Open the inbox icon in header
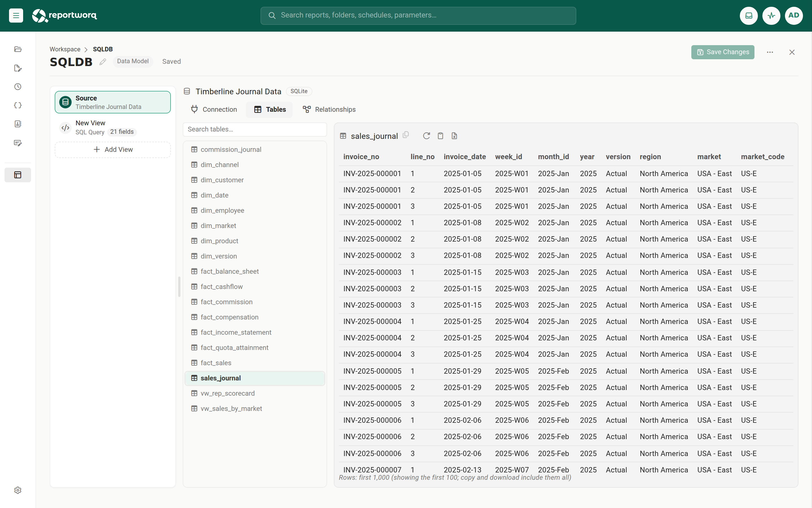 pyautogui.click(x=749, y=16)
